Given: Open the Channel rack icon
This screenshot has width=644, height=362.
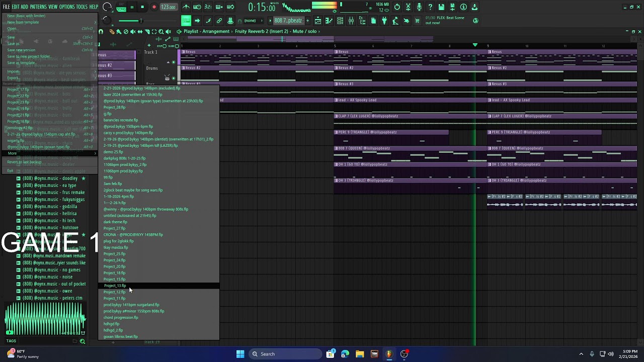Looking at the screenshot, I should [340, 21].
